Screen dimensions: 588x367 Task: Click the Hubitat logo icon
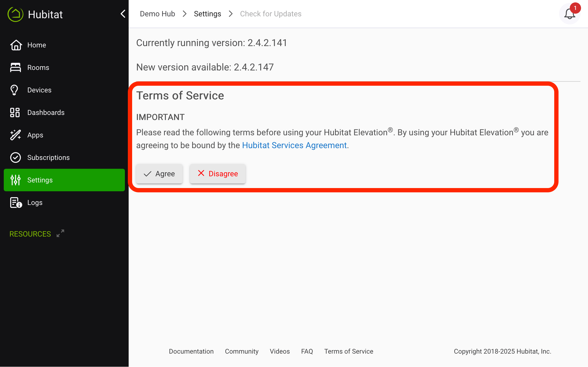[16, 14]
